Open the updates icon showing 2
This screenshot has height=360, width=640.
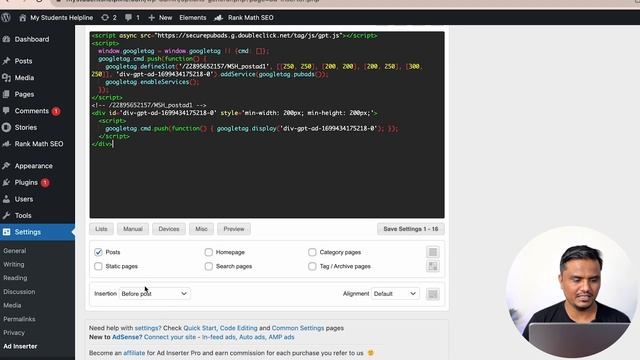105,18
